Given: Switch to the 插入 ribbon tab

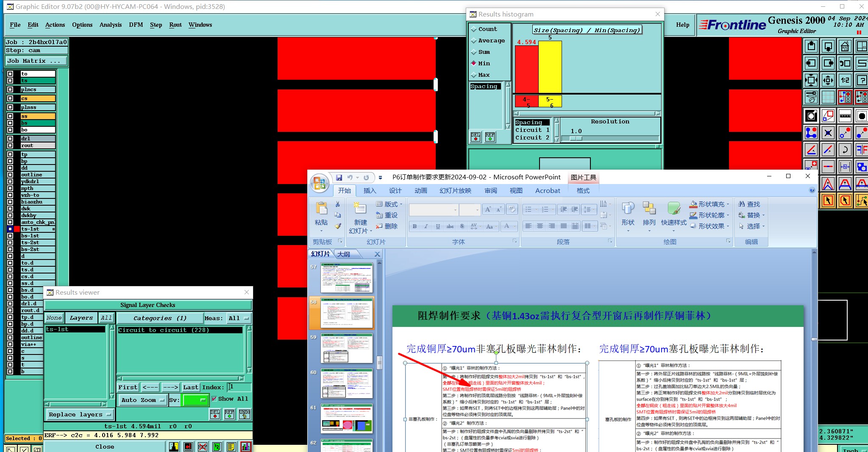Looking at the screenshot, I should (x=370, y=191).
